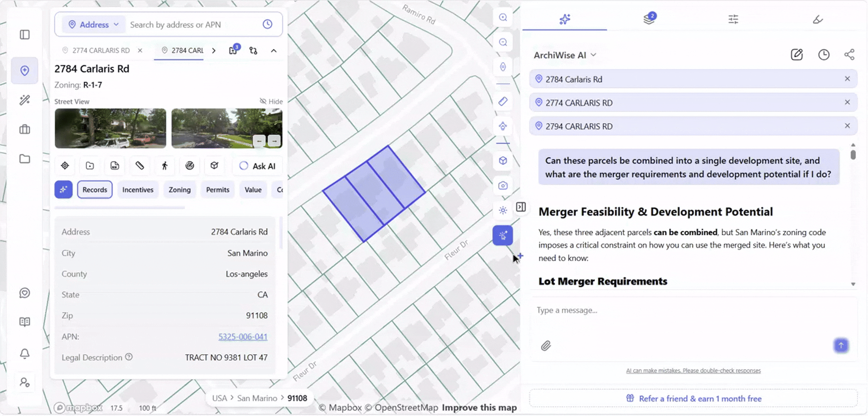Open the briefcase projects icon

[x=25, y=129]
